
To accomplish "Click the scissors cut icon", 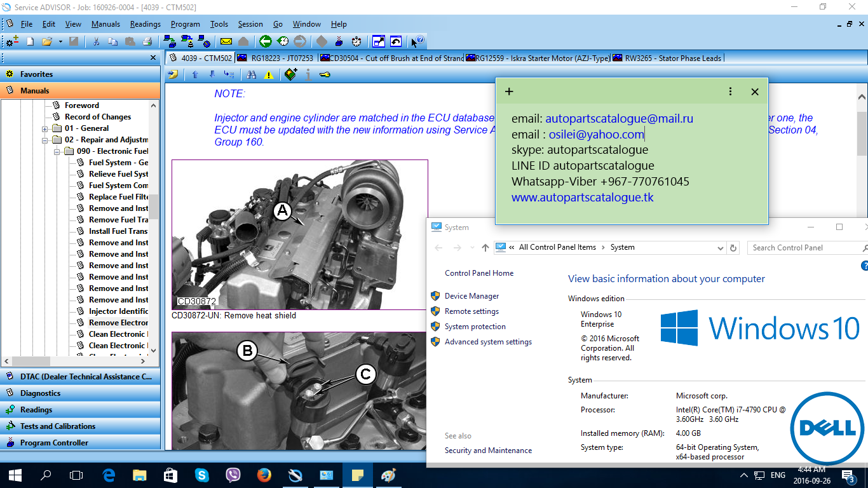I will click(96, 42).
